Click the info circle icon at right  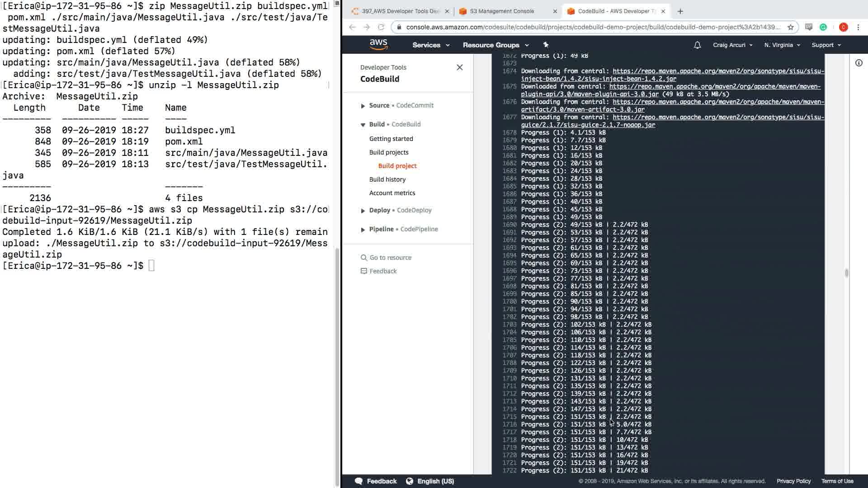pos(859,63)
